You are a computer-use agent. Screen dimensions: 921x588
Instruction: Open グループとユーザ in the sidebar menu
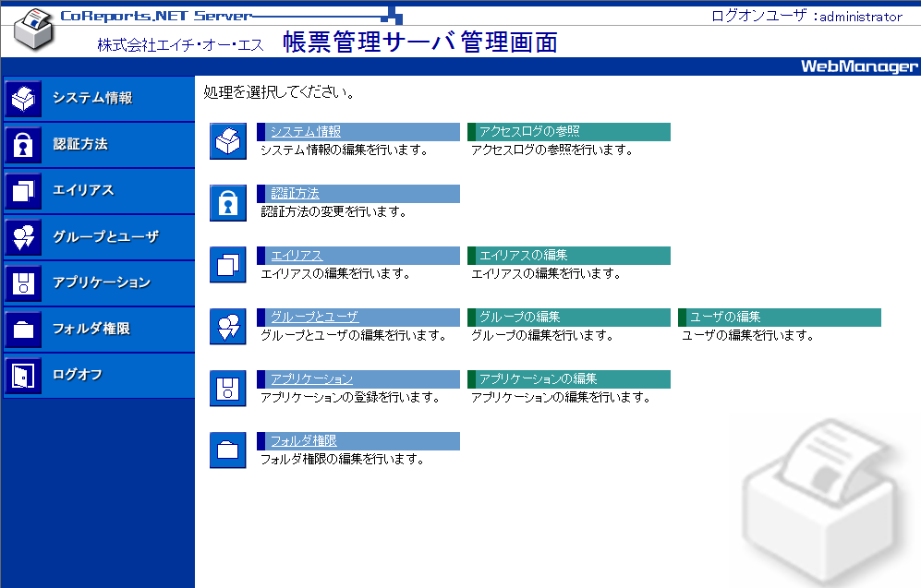105,236
